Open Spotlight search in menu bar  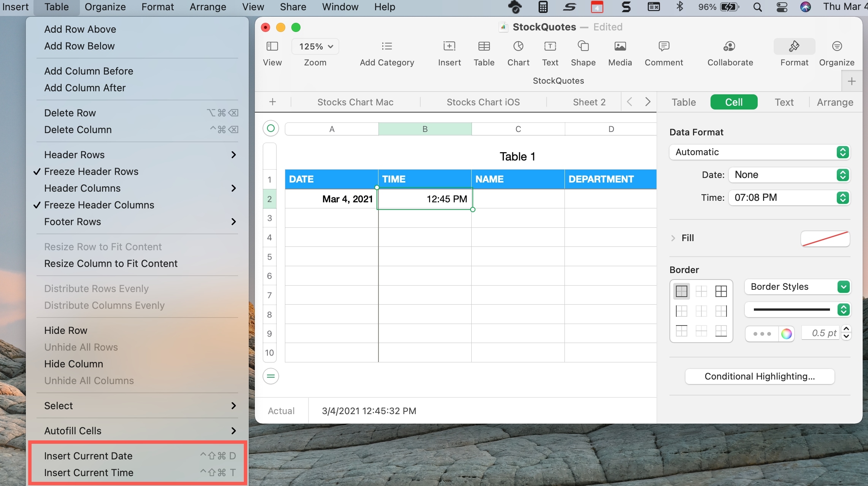757,7
